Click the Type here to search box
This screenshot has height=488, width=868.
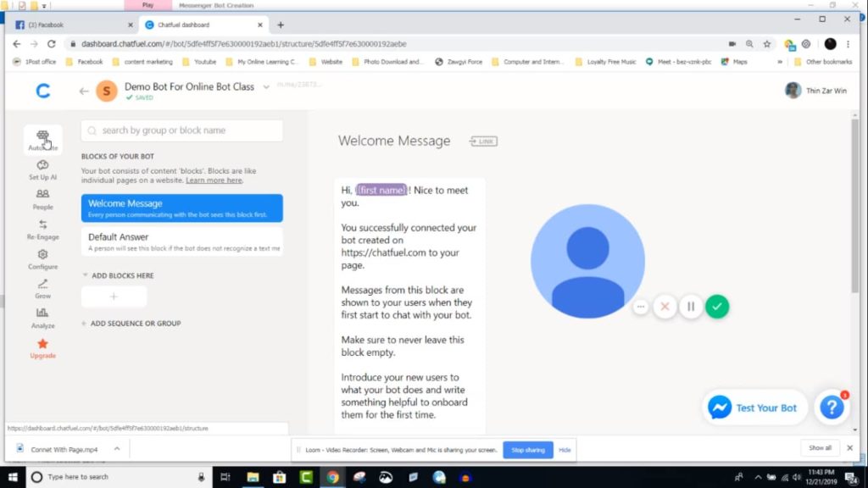pos(119,477)
